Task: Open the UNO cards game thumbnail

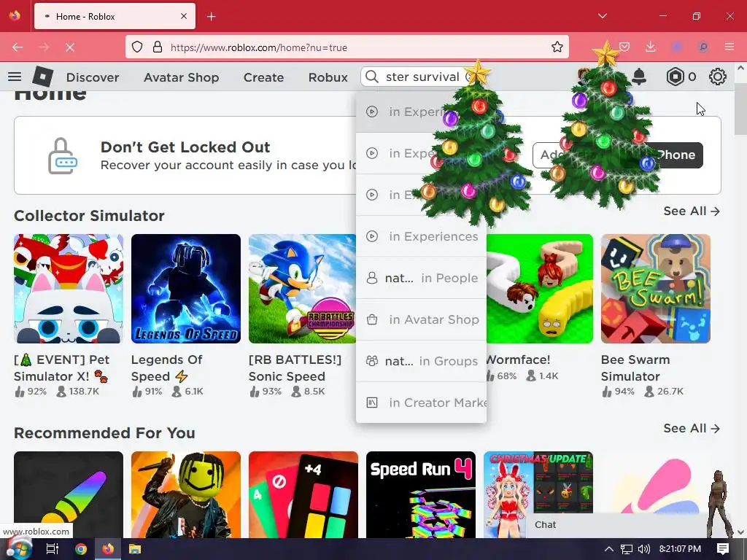Action: [x=303, y=494]
